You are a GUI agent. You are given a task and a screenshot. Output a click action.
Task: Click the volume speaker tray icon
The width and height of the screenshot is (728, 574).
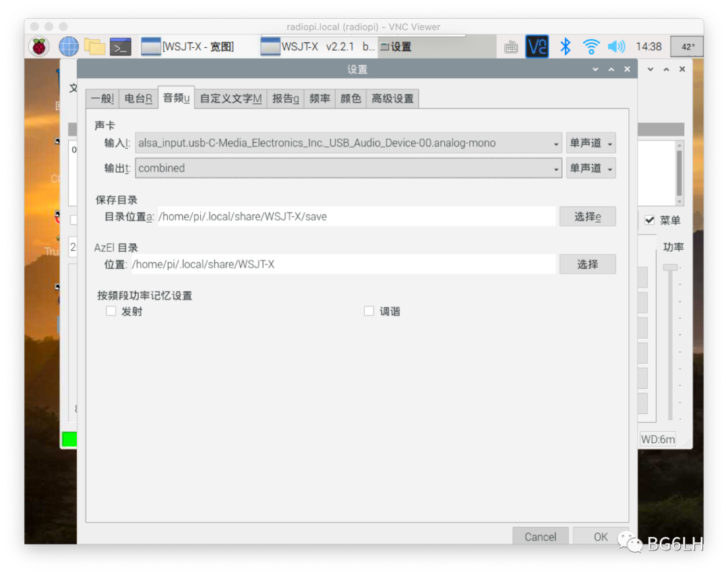click(616, 47)
